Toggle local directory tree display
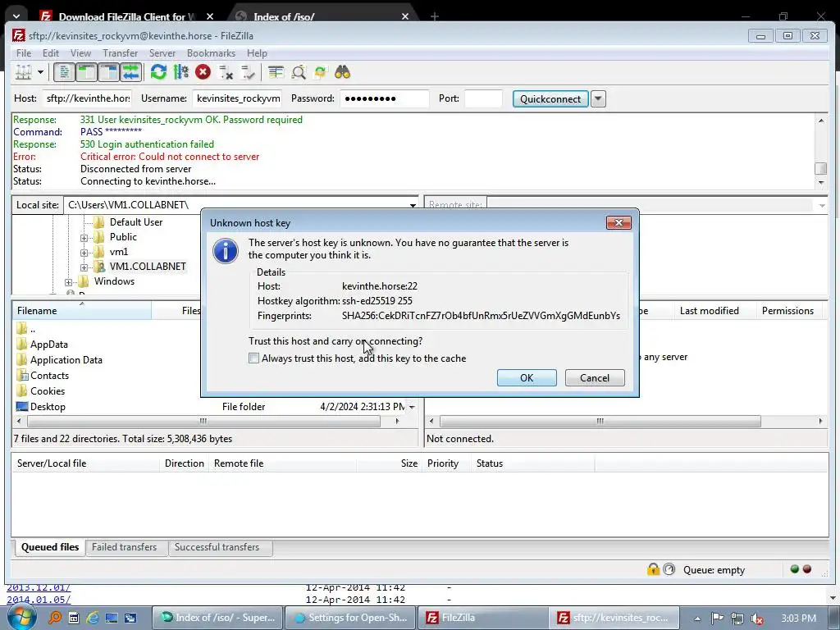This screenshot has height=630, width=840. click(86, 72)
